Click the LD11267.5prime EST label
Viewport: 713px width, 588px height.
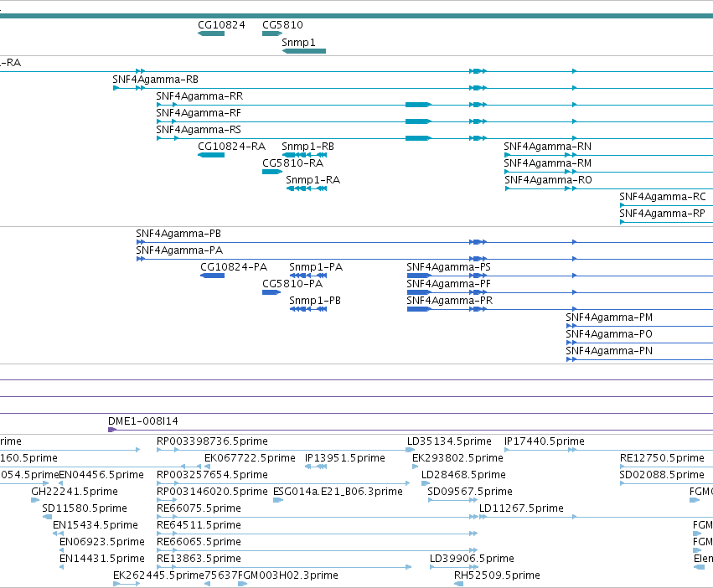521,508
